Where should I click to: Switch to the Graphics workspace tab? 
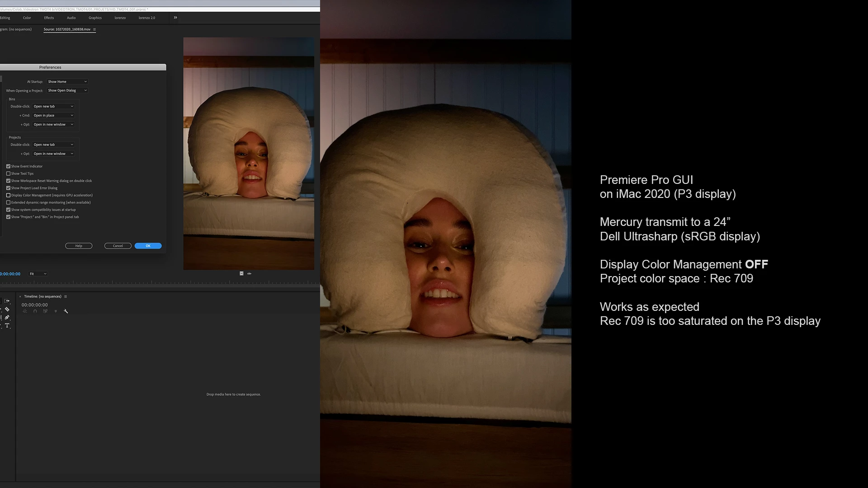coord(95,18)
